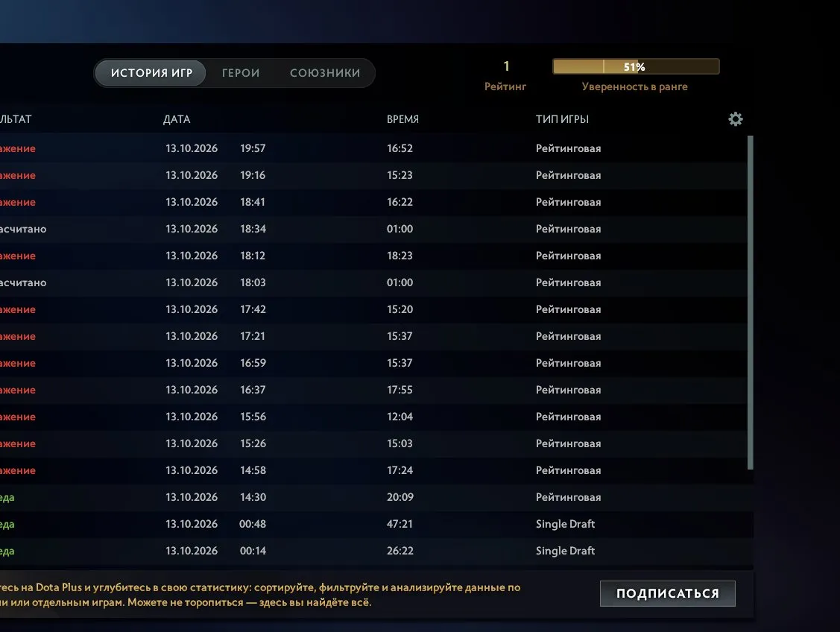Select the match started at 16:59
Viewport: 840px width, 632px height.
(374, 363)
